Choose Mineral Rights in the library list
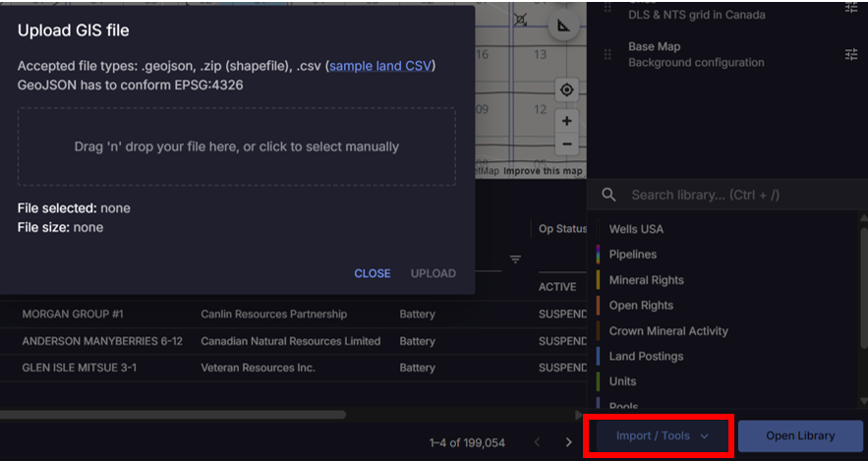 point(646,280)
